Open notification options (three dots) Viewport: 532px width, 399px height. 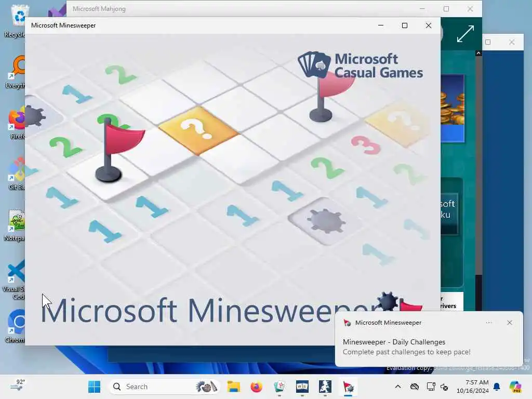point(489,323)
